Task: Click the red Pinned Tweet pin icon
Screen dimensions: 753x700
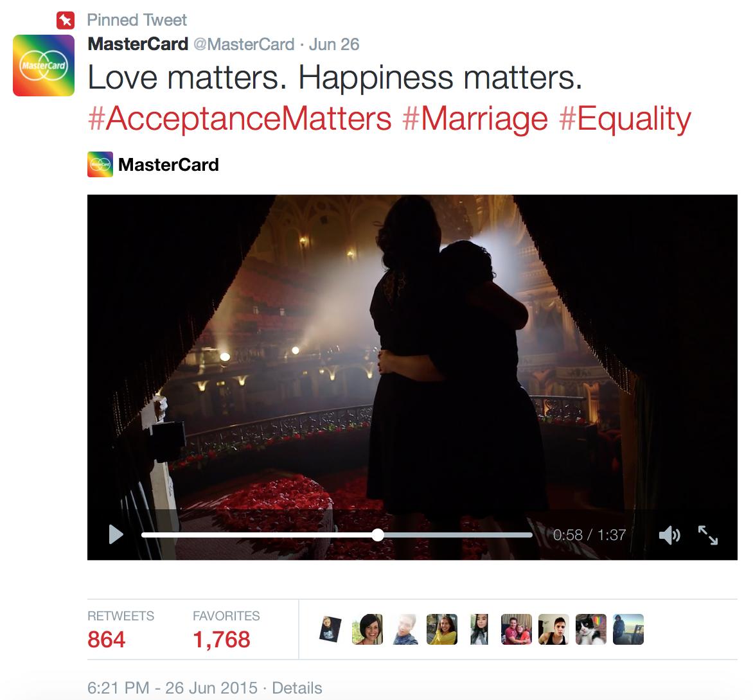Action: click(66, 21)
